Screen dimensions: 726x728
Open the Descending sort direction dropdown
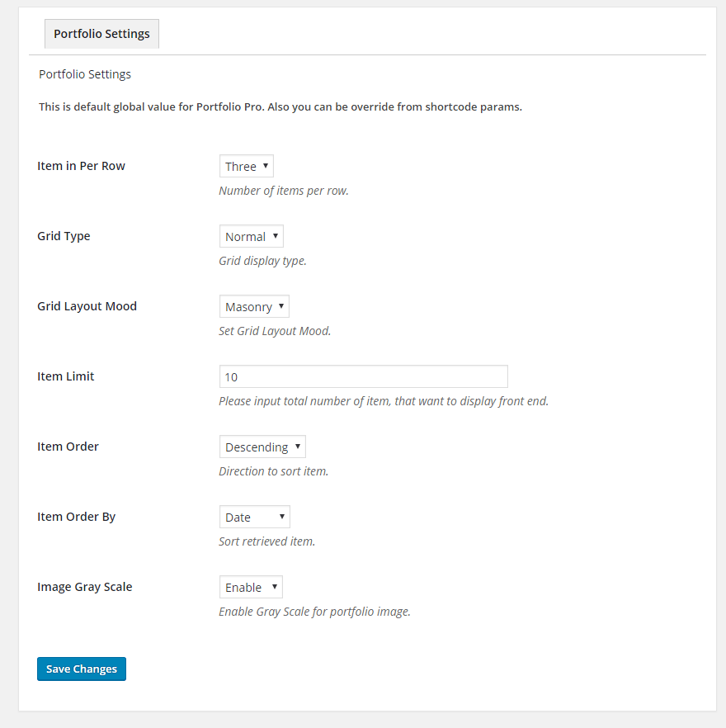(x=262, y=447)
